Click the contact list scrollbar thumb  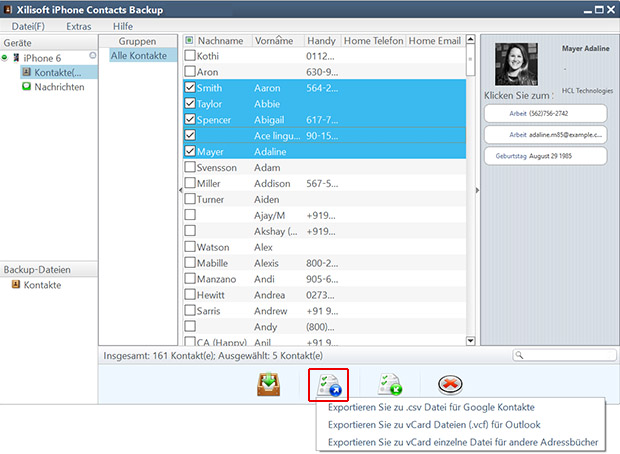(470, 59)
